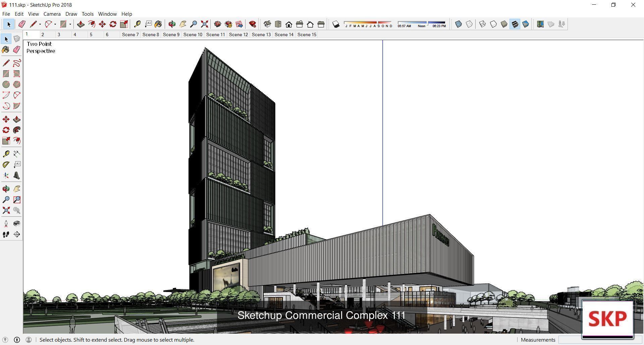Screen dimensions: 644x345
Task: Expand the Line tool dropdown arrow
Action: (x=40, y=24)
